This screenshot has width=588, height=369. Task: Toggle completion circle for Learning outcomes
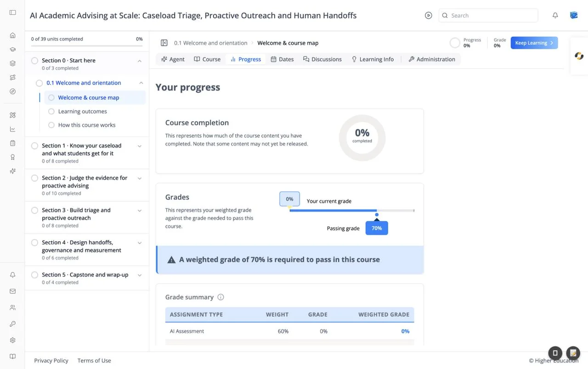tap(51, 111)
